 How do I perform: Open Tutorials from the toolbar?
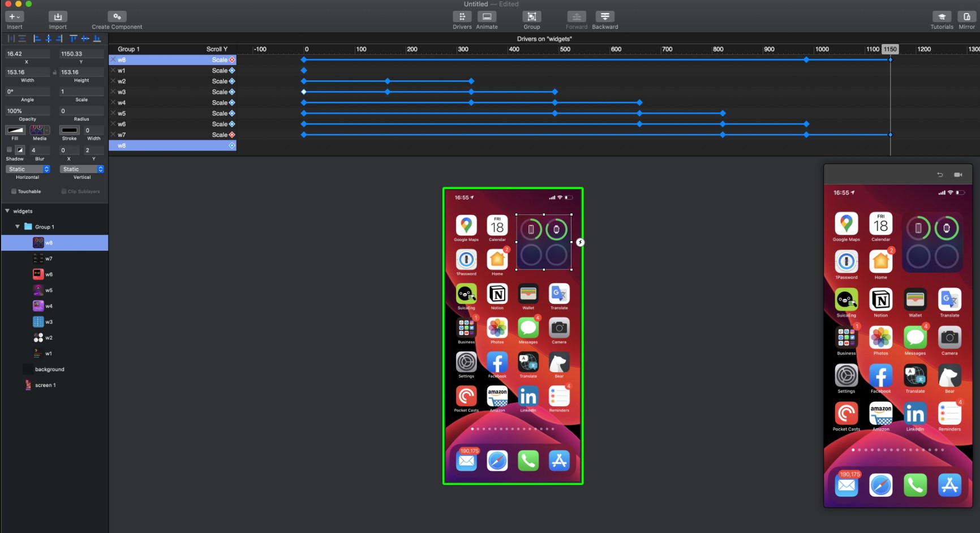(942, 17)
